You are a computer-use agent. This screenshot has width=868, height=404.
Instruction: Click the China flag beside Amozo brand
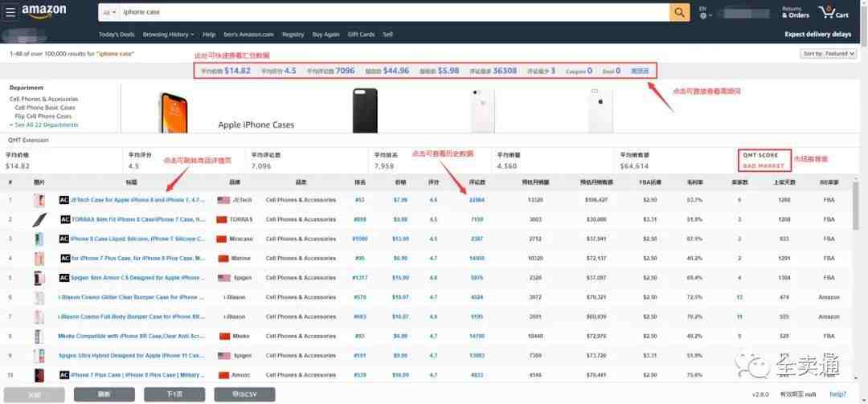[x=223, y=375]
